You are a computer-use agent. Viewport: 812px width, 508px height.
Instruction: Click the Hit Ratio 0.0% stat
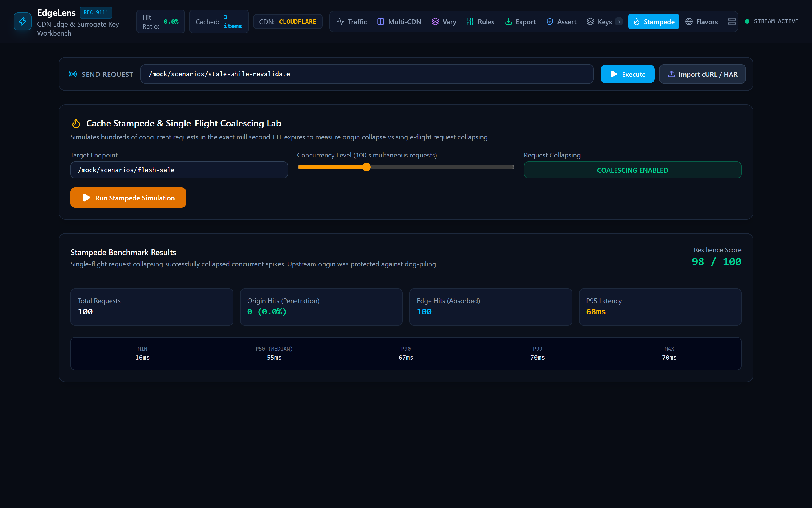tap(160, 21)
